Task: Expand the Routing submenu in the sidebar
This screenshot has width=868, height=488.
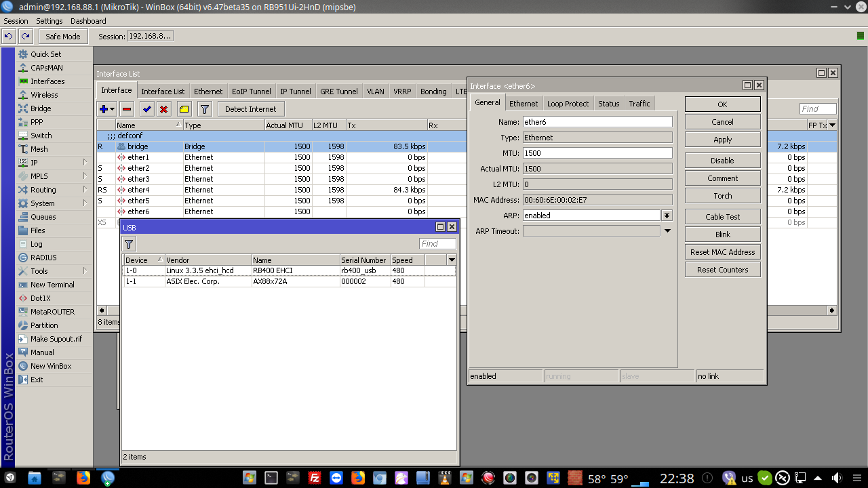Action: (85, 190)
